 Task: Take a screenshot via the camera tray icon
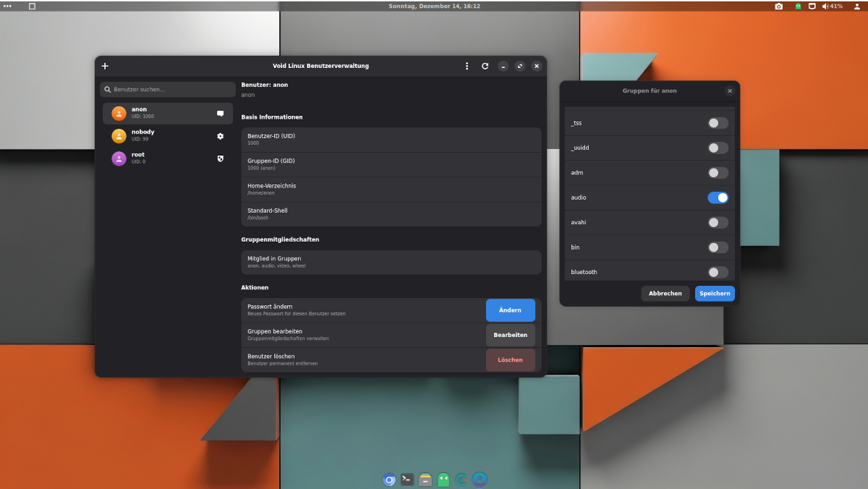(779, 6)
